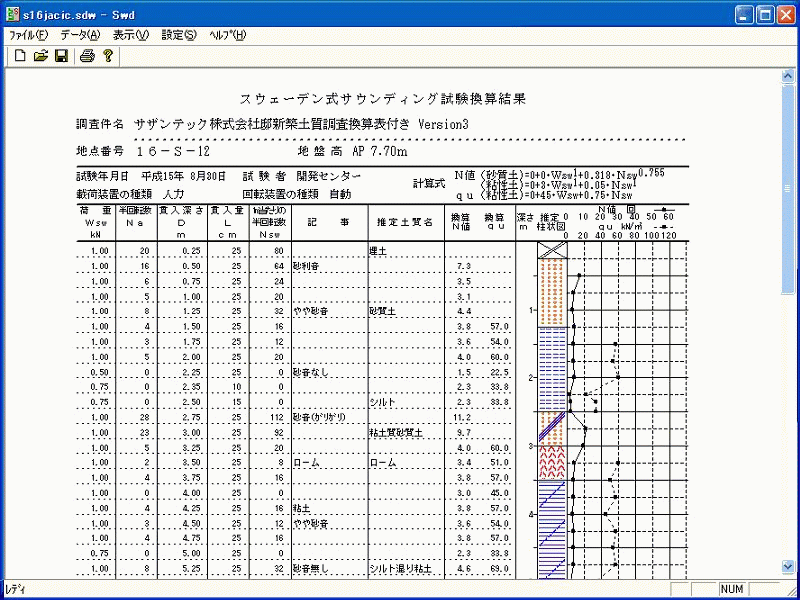Click the Print toolbar icon

tap(87, 56)
